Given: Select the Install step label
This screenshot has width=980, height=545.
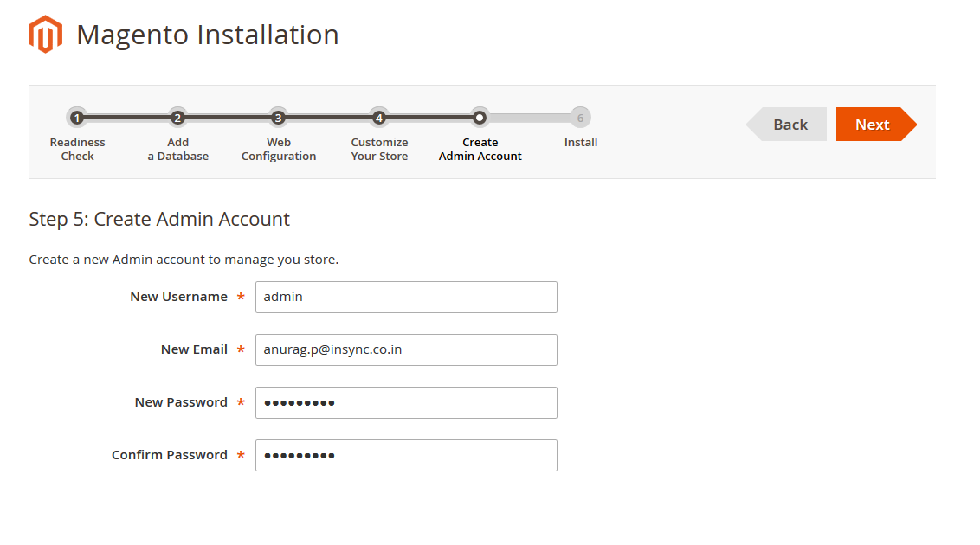Looking at the screenshot, I should (x=581, y=143).
